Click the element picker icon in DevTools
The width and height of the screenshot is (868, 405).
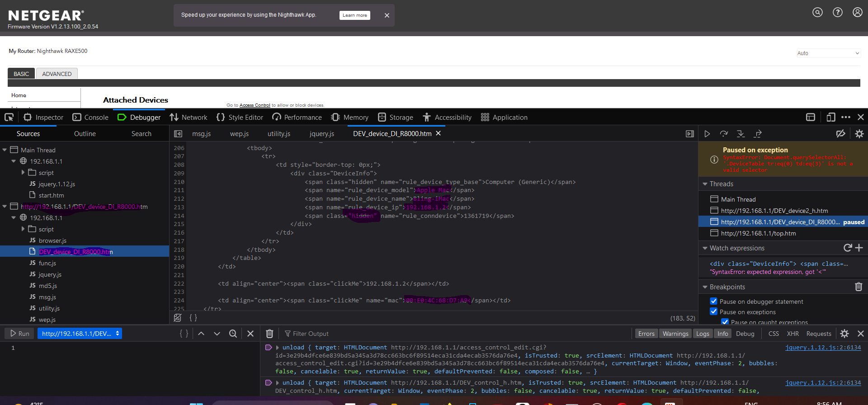point(9,118)
